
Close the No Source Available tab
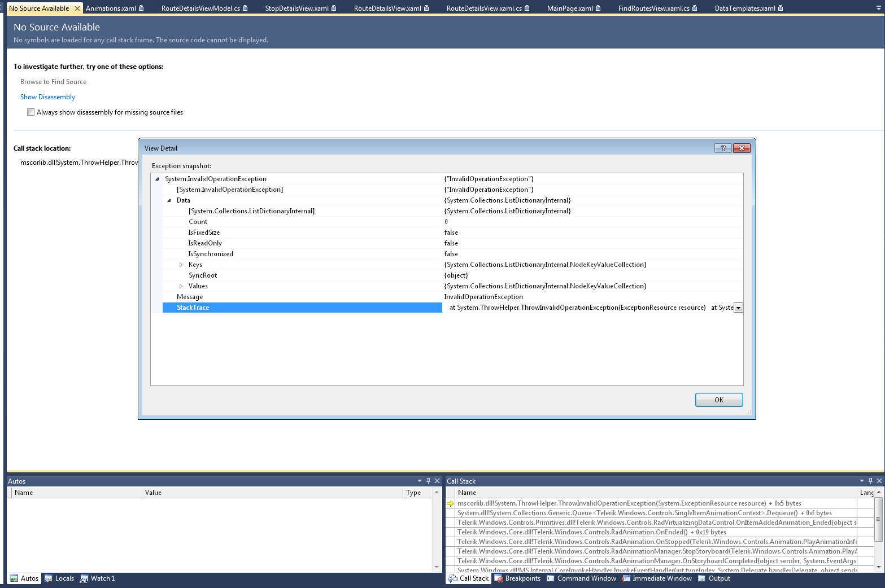77,8
